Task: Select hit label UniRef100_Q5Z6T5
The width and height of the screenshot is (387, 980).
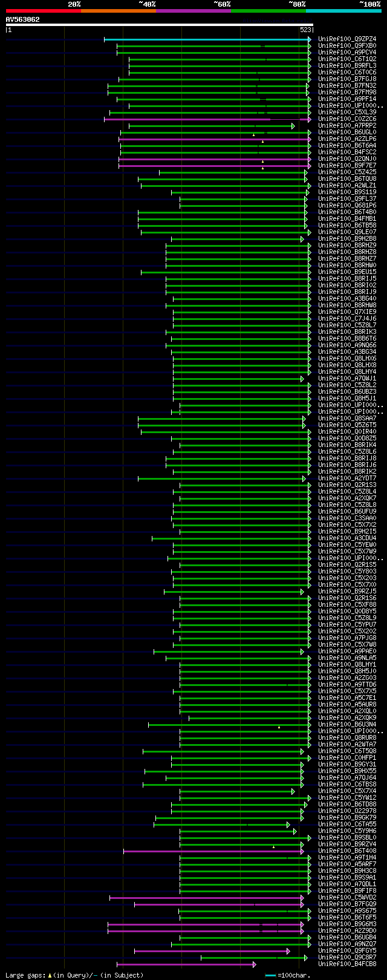Action: pos(347,425)
